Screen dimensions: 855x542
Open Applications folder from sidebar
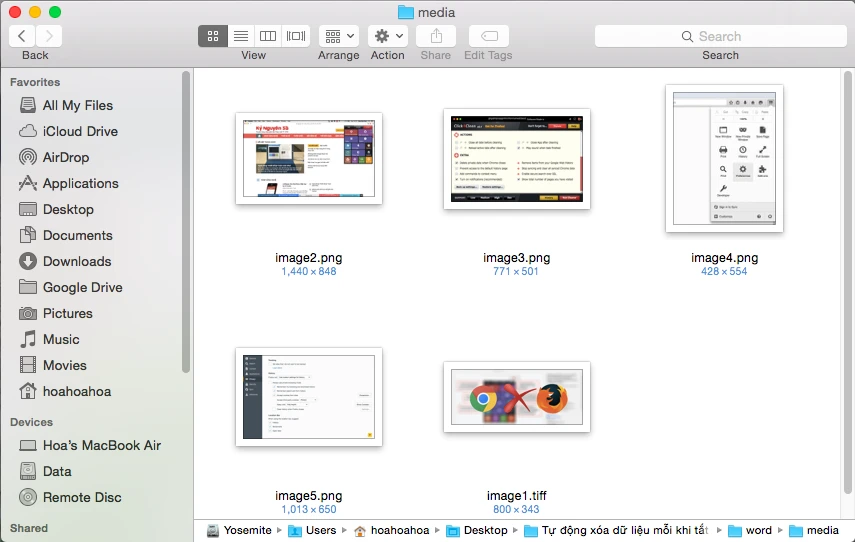click(80, 183)
